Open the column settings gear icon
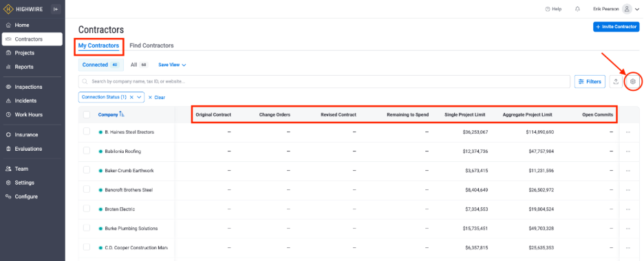Viewport: 644px width, 261px height. click(x=633, y=82)
